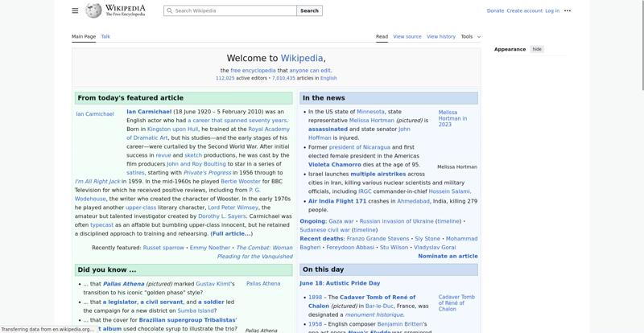Open the hamburger main menu icon
The height and width of the screenshot is (333, 644).
point(75,10)
